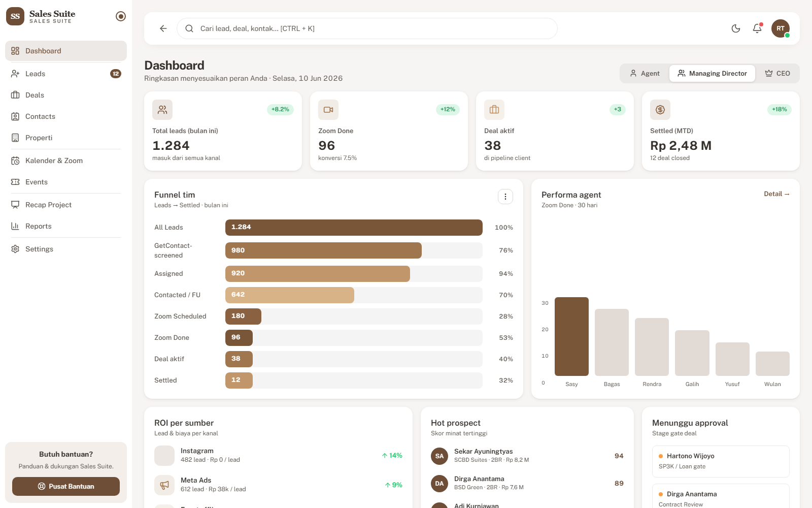Viewport: 812px width, 508px height.
Task: Click Galih's bar in the chart
Action: (692, 353)
